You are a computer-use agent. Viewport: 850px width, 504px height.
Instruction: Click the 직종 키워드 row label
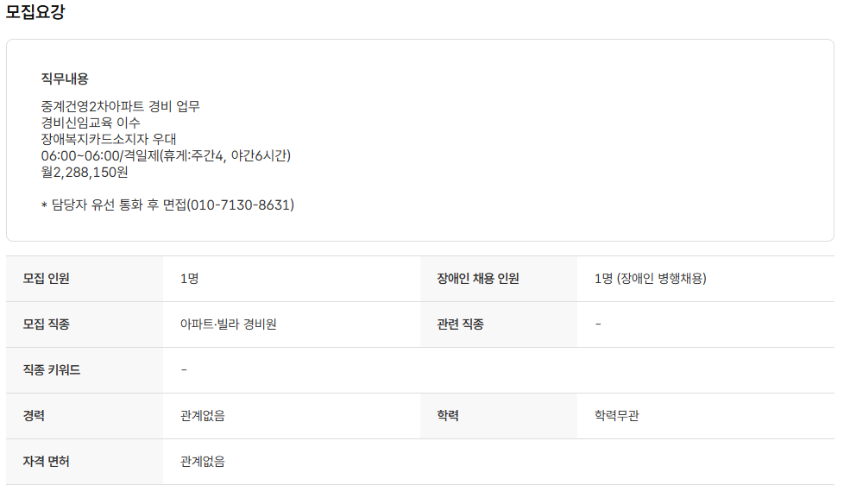[52, 370]
